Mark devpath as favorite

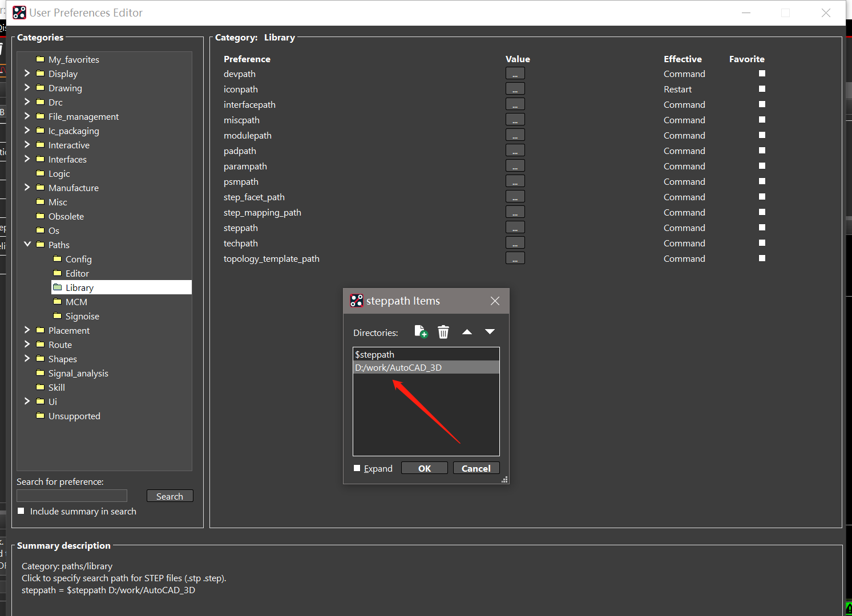click(x=762, y=74)
